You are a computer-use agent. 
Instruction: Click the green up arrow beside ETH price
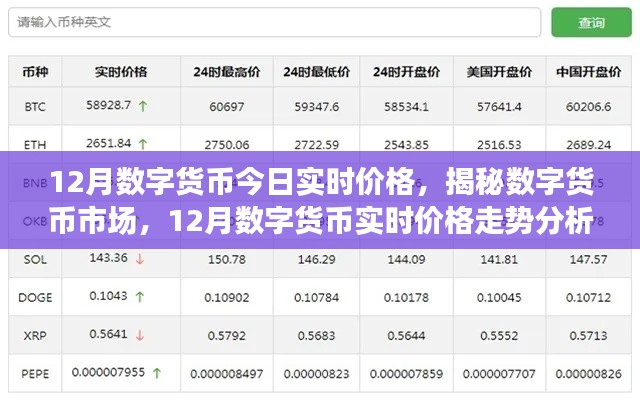pyautogui.click(x=140, y=143)
